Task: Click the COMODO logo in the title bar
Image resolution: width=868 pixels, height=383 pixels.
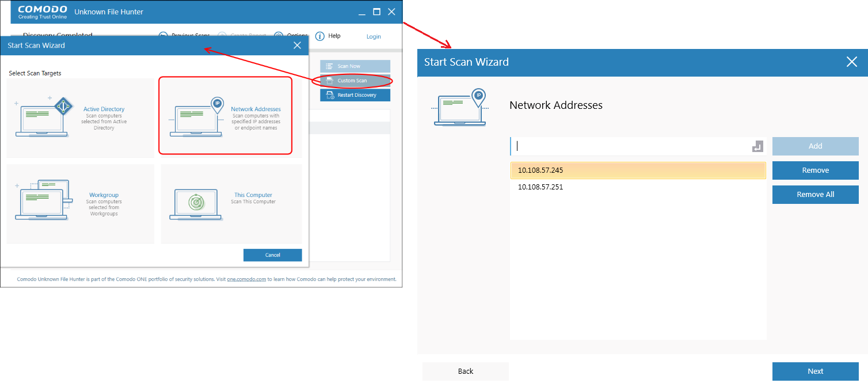Action: click(43, 12)
